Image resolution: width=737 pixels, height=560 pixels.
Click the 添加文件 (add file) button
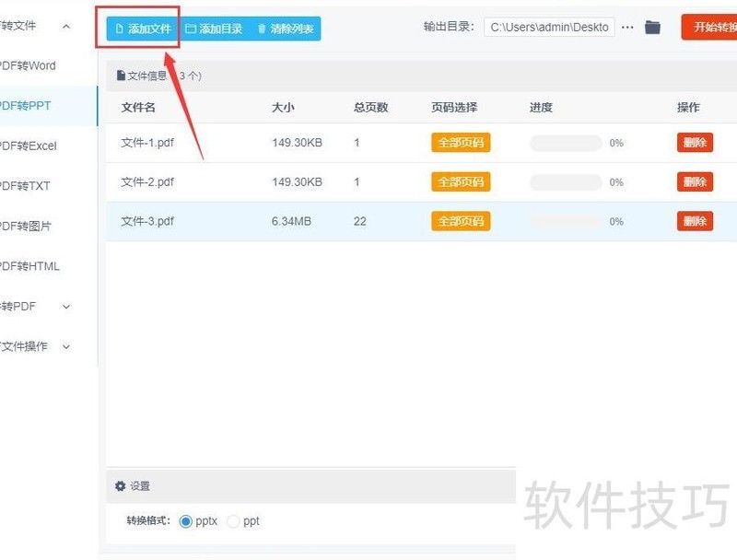[142, 29]
